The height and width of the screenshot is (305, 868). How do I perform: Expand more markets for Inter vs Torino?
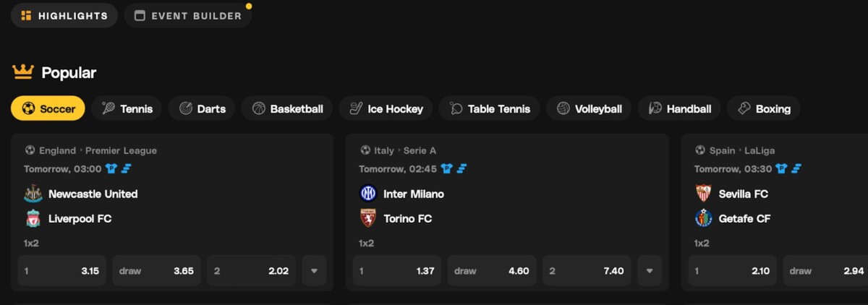pyautogui.click(x=649, y=271)
